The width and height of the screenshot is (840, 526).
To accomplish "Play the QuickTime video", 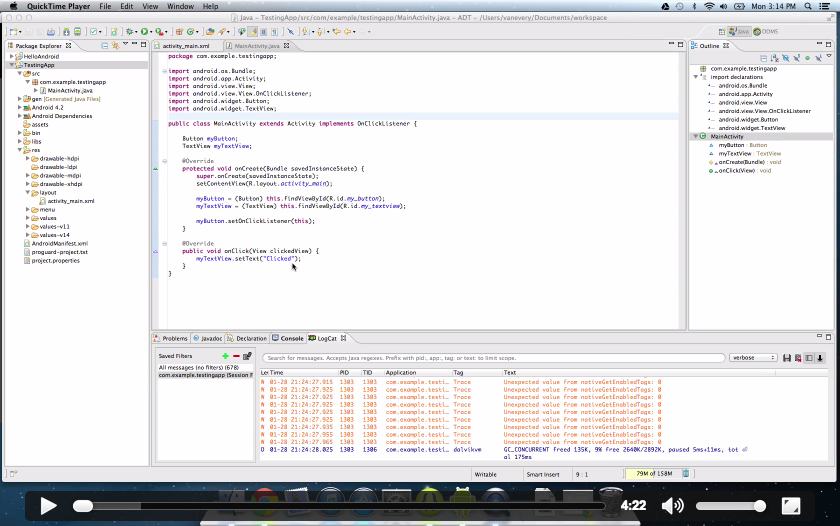I will 48,506.
